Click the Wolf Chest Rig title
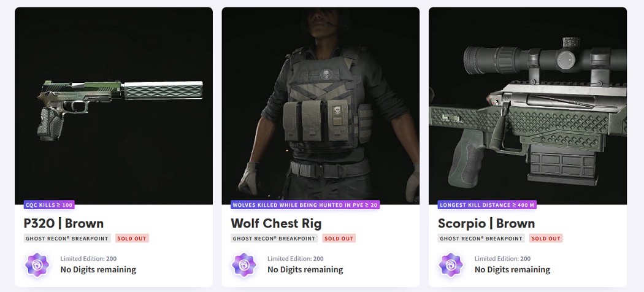This screenshot has width=644, height=292. click(x=276, y=223)
